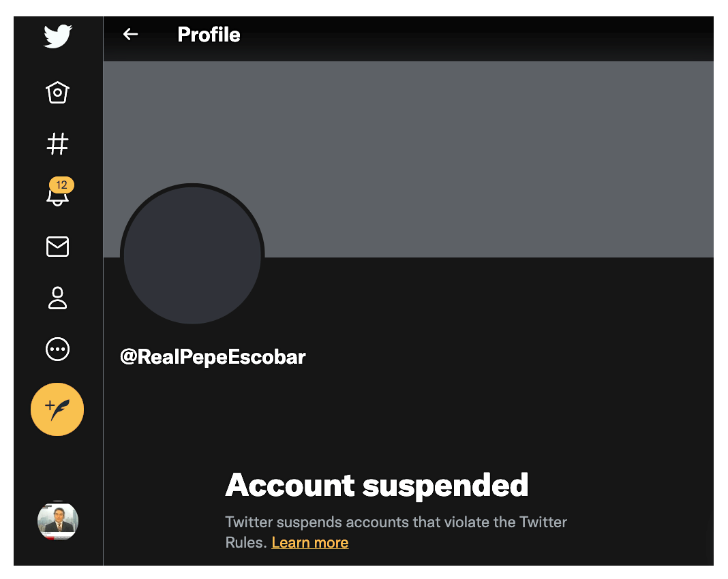
Task: Open the Home feed icon
Action: point(57,93)
